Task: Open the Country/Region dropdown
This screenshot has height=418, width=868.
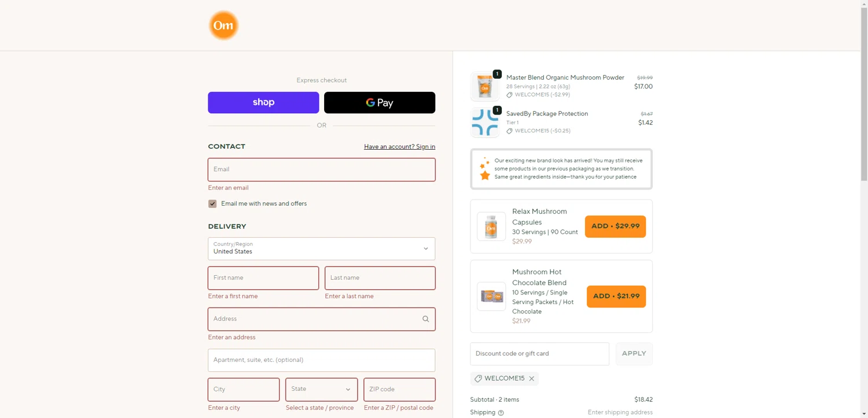Action: click(x=322, y=249)
